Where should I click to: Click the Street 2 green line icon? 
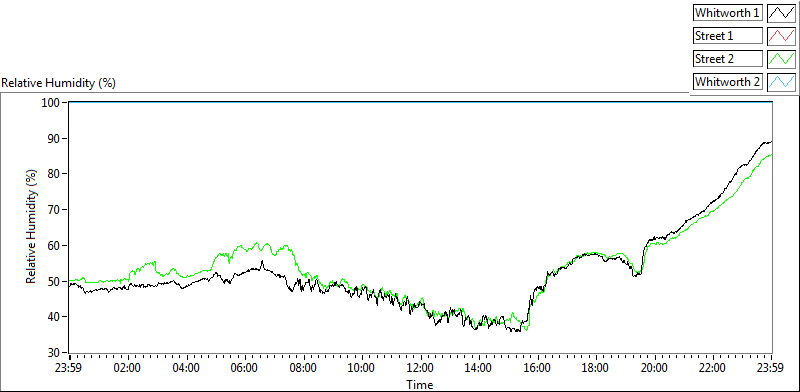tap(782, 59)
